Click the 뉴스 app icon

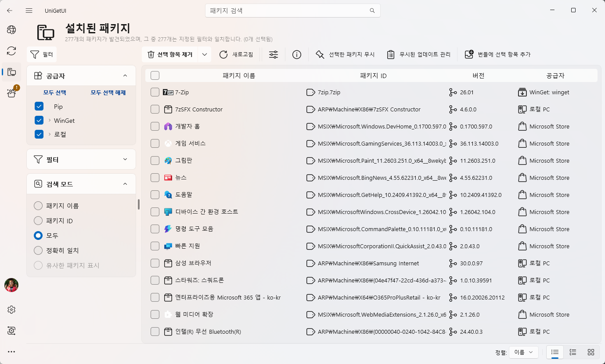(168, 178)
